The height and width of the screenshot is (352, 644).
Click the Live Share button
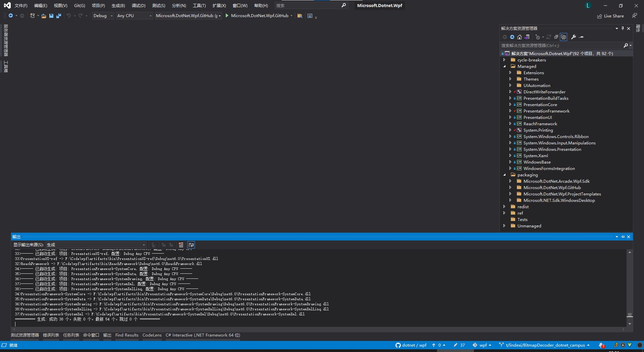[610, 16]
